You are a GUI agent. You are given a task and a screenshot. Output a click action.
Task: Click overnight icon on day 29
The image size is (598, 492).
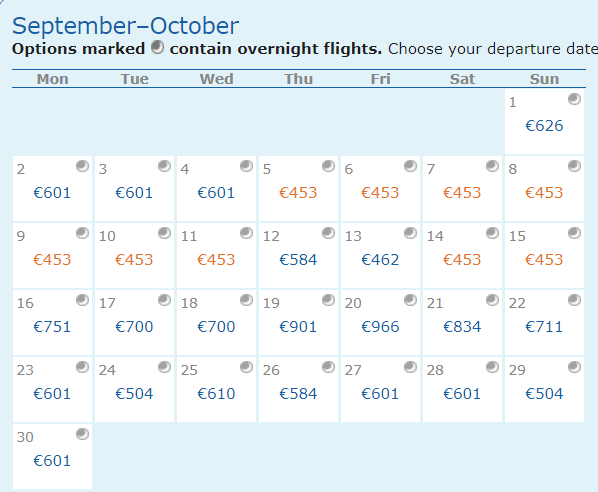coord(574,367)
